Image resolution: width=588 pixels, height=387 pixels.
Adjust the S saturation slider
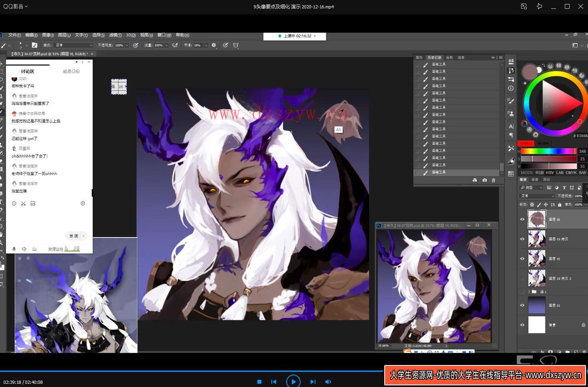click(x=548, y=159)
